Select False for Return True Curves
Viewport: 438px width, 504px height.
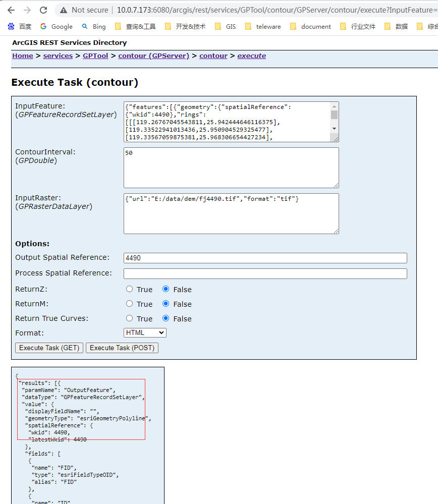pos(166,318)
